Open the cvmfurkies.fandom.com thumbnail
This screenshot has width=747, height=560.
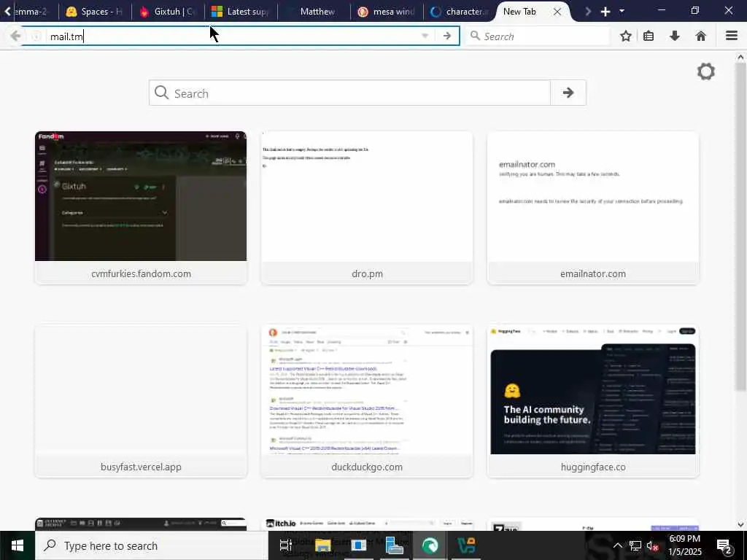coord(141,196)
